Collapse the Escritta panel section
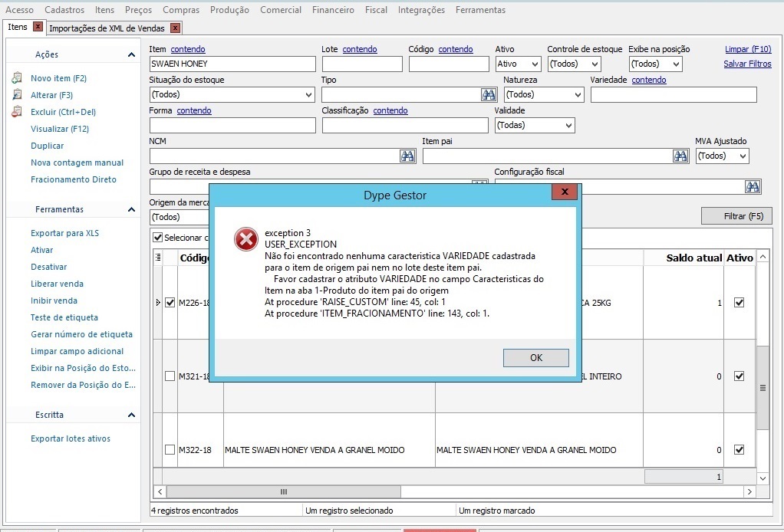The width and height of the screenshot is (784, 532). click(x=131, y=415)
